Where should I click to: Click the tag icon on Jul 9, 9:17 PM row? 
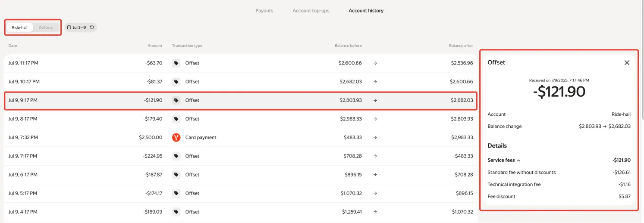176,100
